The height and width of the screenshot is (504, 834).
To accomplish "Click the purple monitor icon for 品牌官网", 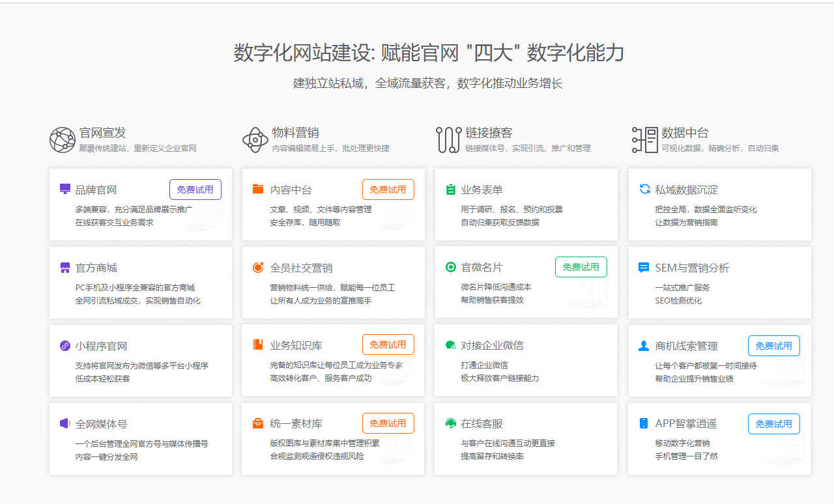I will coord(65,189).
